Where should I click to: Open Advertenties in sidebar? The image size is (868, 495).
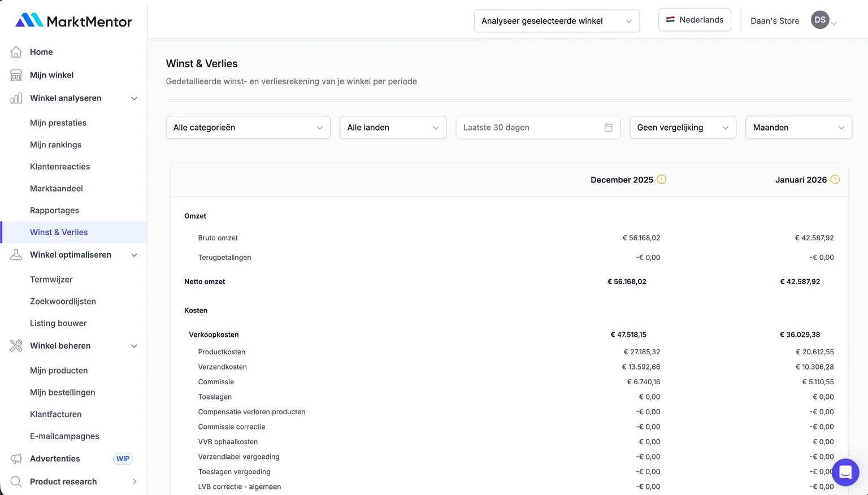tap(55, 459)
